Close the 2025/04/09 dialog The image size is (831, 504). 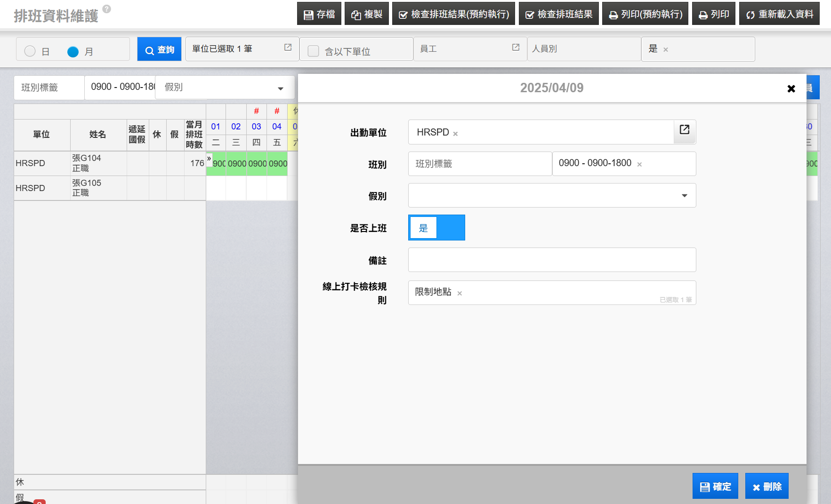coord(791,88)
